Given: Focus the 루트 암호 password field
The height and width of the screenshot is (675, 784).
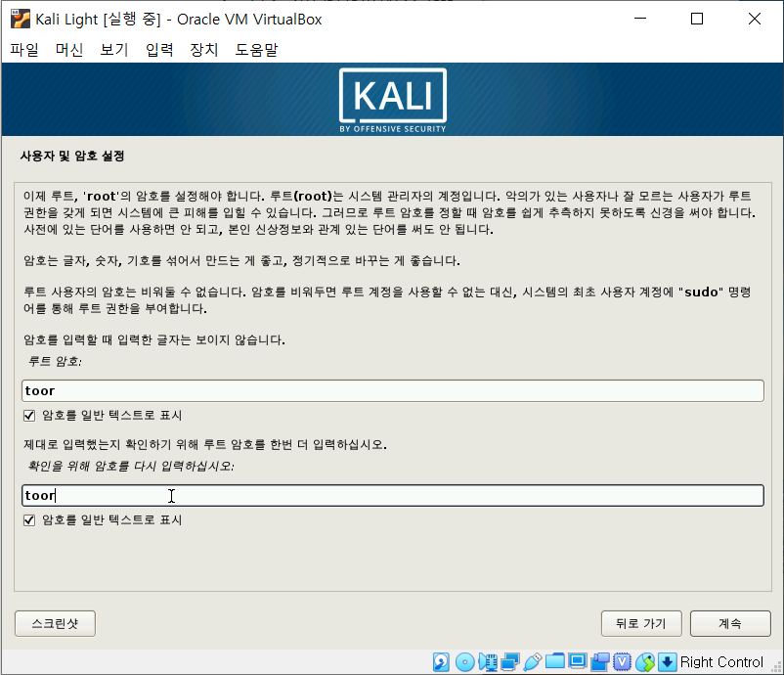Looking at the screenshot, I should (x=393, y=390).
